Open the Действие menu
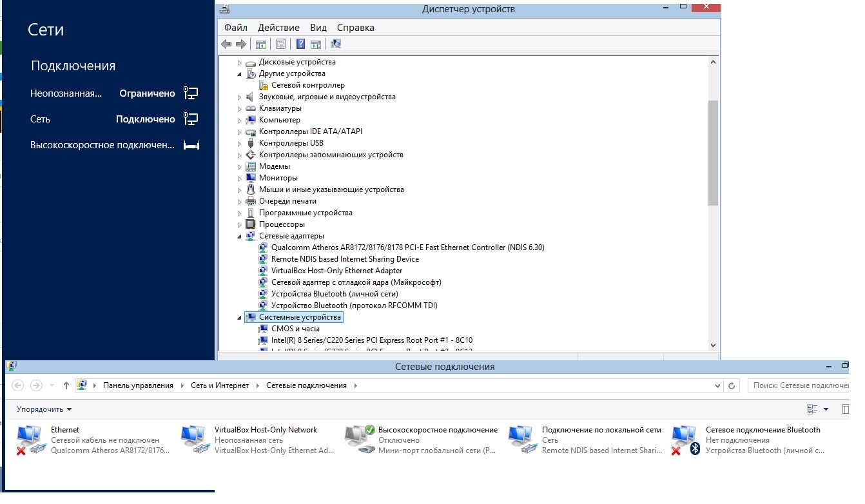The image size is (865, 504). 278,28
